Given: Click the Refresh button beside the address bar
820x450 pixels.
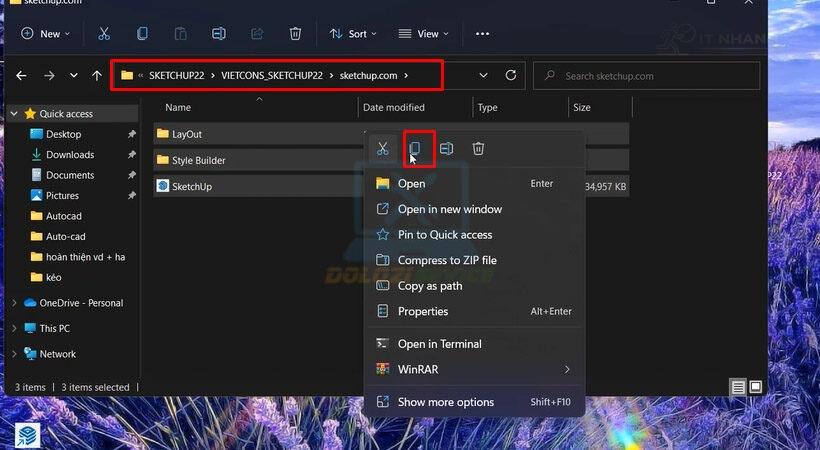Looking at the screenshot, I should [x=511, y=75].
